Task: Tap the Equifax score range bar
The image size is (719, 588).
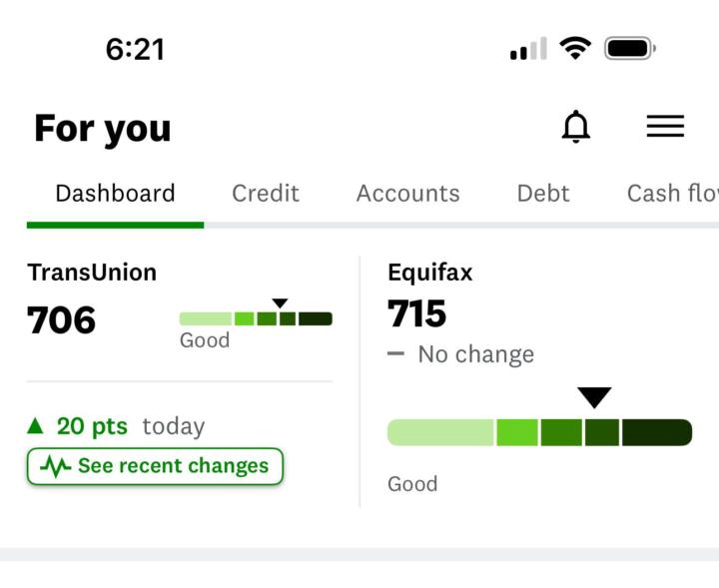Action: (539, 432)
